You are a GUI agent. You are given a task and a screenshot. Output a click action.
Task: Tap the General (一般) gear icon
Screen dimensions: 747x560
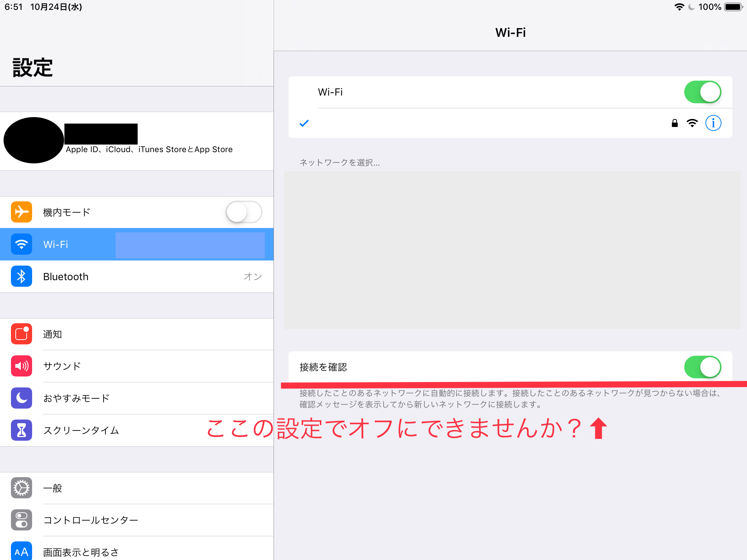(22, 488)
